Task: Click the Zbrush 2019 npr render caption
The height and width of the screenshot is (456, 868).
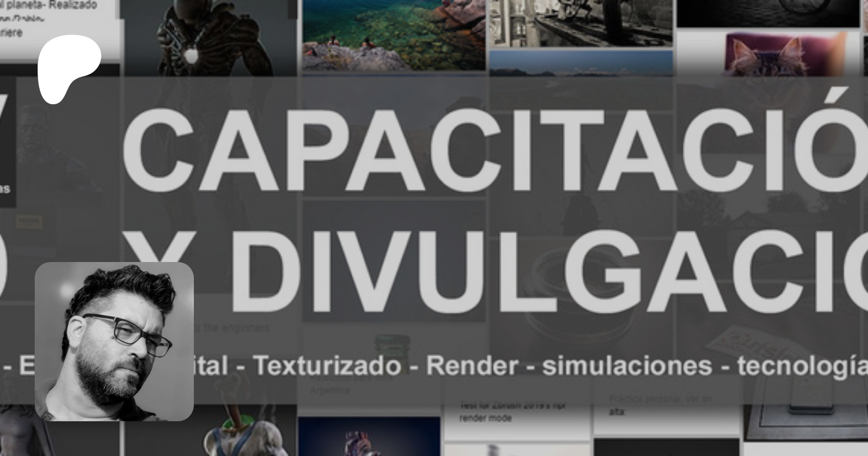Action: pyautogui.click(x=512, y=412)
